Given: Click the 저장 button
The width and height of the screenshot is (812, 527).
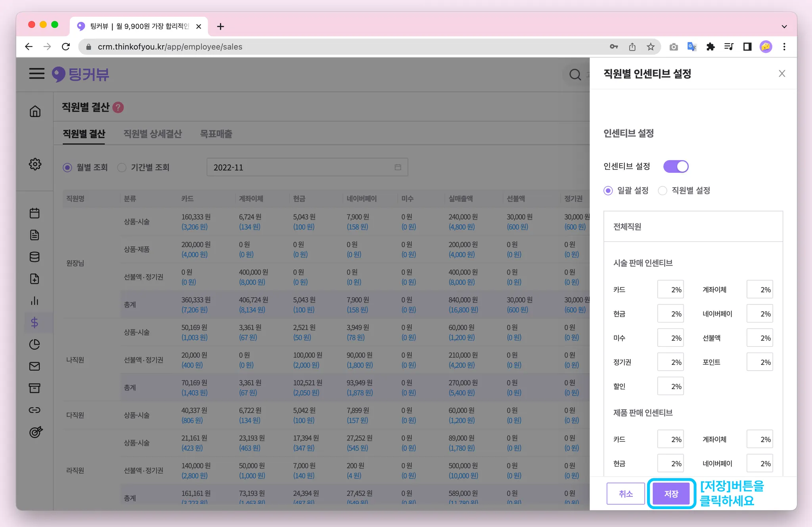Looking at the screenshot, I should tap(671, 494).
